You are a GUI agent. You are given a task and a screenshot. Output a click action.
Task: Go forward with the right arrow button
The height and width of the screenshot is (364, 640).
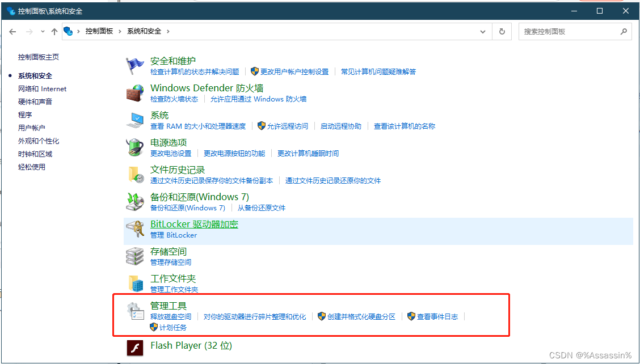[x=29, y=31]
